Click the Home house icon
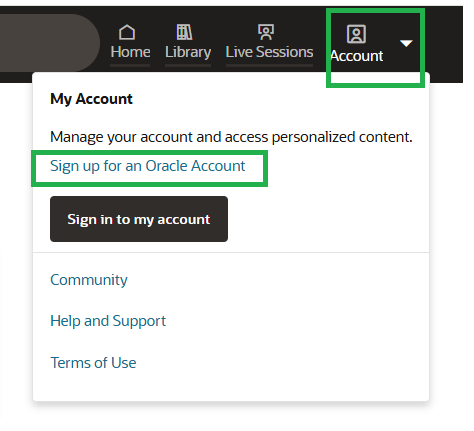This screenshot has width=474, height=431. tap(127, 32)
